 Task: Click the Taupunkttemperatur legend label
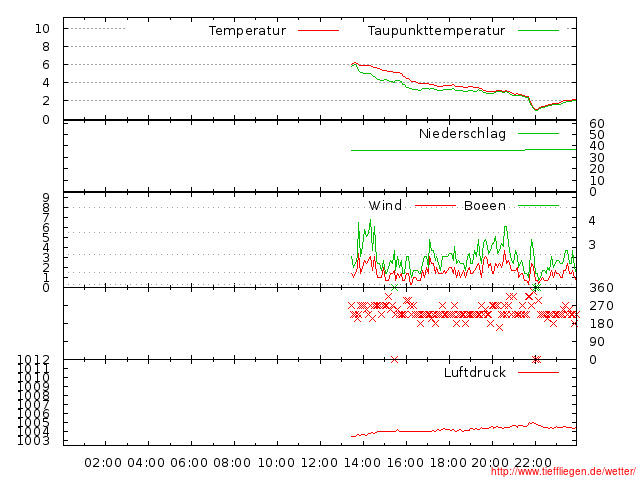436,31
